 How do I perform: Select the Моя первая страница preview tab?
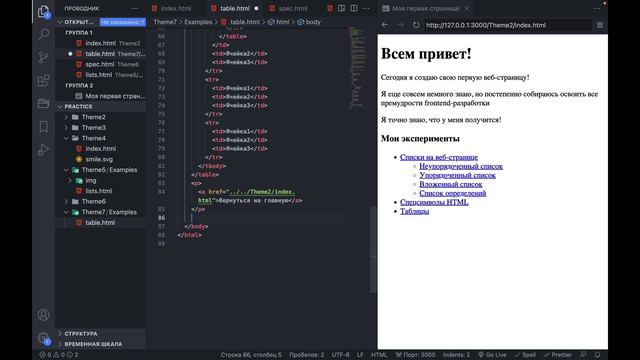point(426,8)
